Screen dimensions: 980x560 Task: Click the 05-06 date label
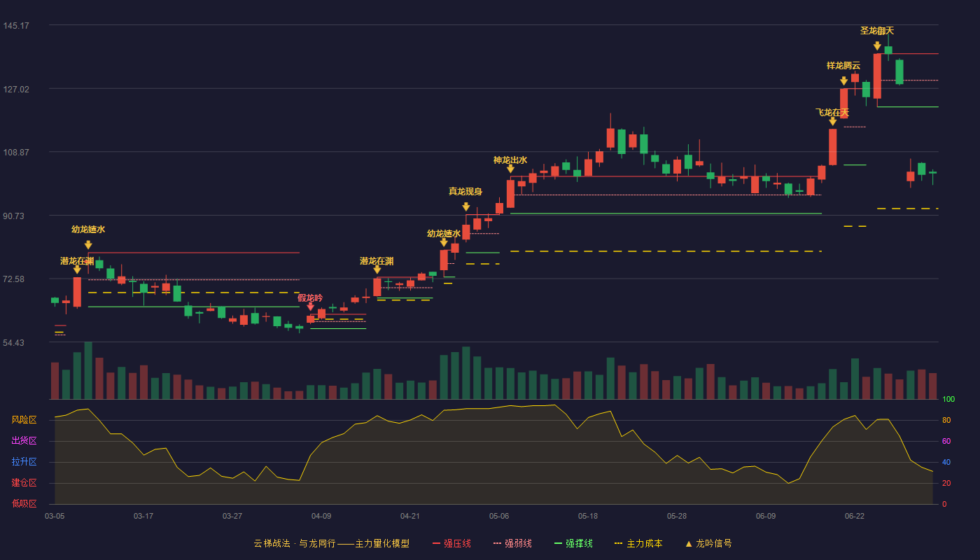pyautogui.click(x=499, y=516)
